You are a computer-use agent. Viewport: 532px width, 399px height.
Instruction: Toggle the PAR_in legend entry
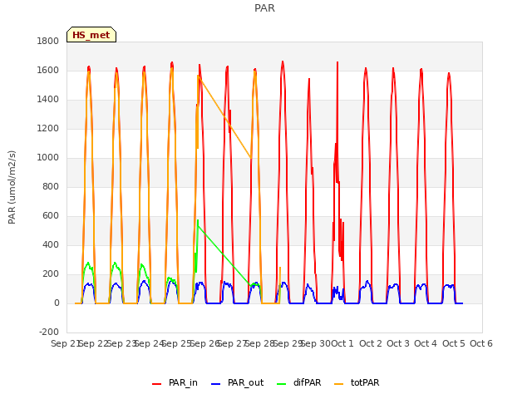click(x=175, y=382)
